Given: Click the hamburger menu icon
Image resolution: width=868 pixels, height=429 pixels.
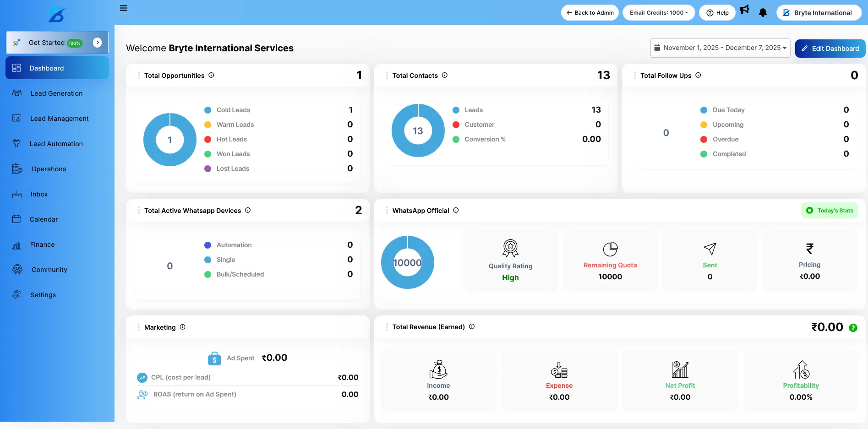Looking at the screenshot, I should point(124,8).
